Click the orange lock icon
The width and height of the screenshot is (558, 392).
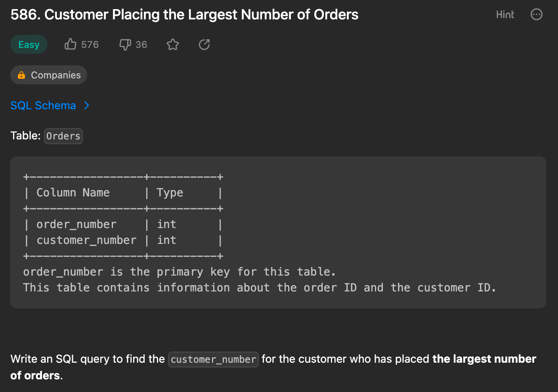tap(21, 75)
